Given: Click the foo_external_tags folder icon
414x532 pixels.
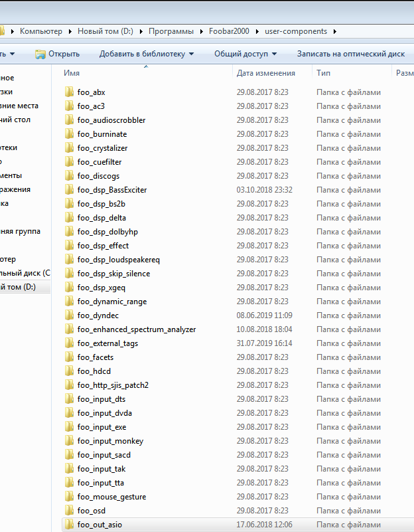Looking at the screenshot, I should pos(69,343).
